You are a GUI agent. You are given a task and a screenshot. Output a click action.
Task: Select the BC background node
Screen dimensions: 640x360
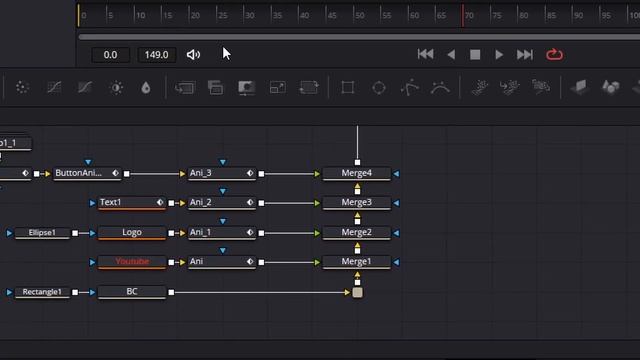click(x=131, y=292)
